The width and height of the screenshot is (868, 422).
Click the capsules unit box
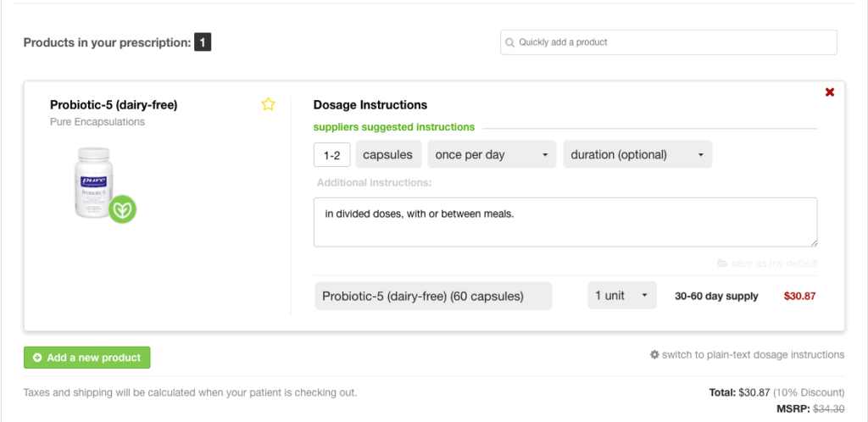[x=388, y=155]
